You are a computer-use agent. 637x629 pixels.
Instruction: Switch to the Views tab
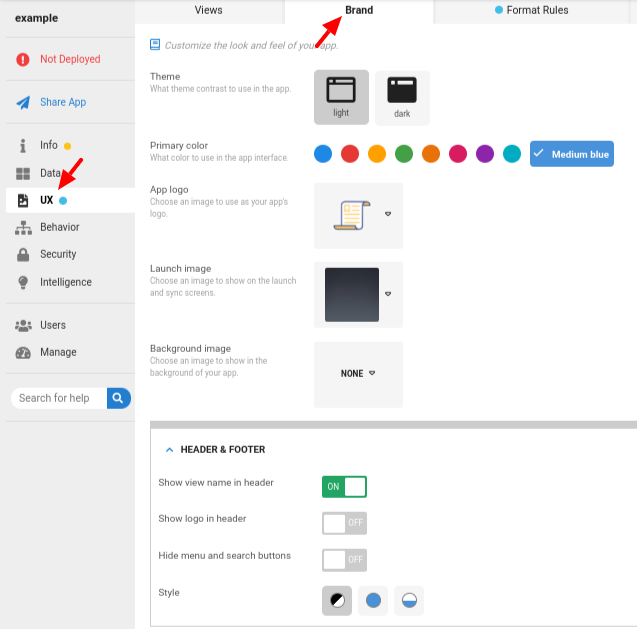coord(208,10)
